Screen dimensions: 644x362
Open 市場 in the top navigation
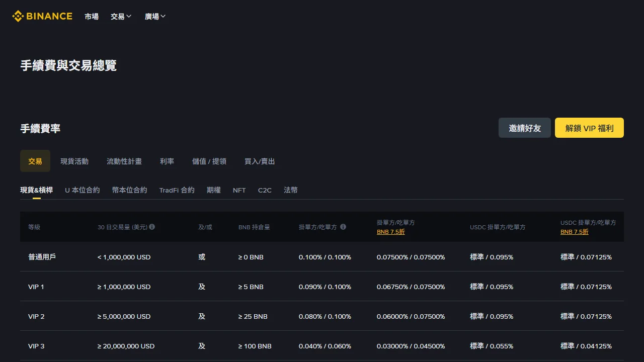coord(92,16)
